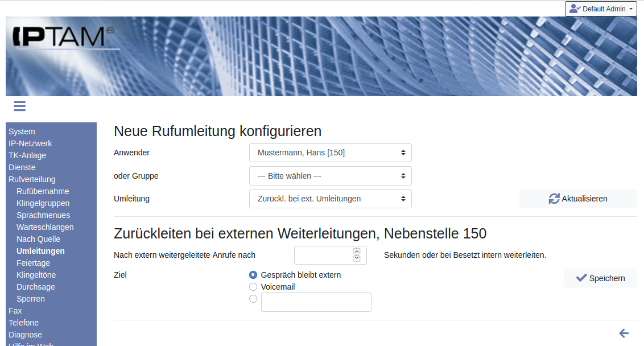Click the Default Admin user icon
Image resolution: width=644 pixels, height=346 pixels.
point(575,9)
